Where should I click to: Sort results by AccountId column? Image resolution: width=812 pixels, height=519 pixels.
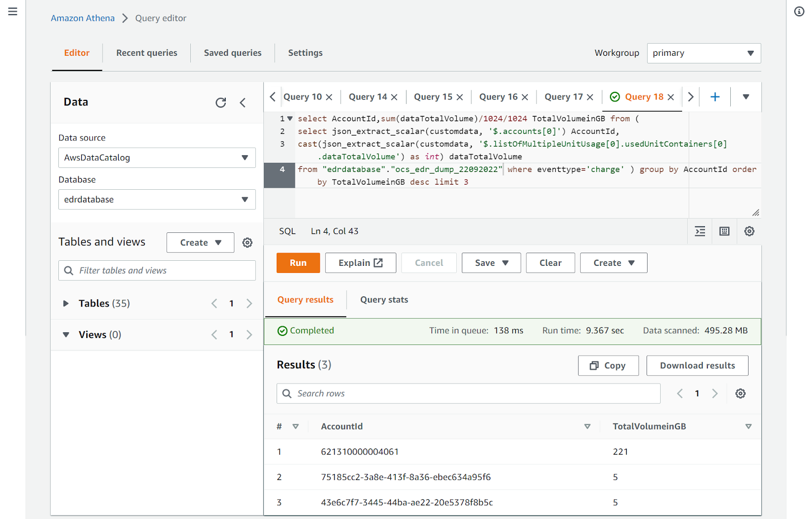point(588,427)
